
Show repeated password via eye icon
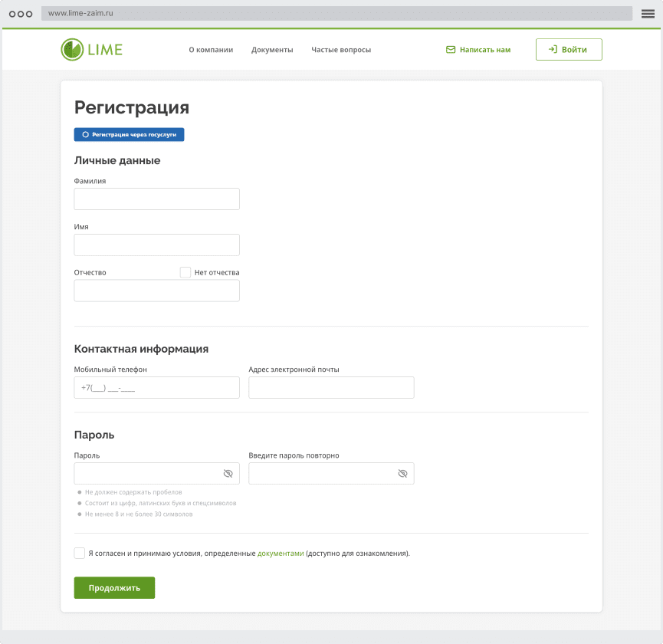click(402, 474)
